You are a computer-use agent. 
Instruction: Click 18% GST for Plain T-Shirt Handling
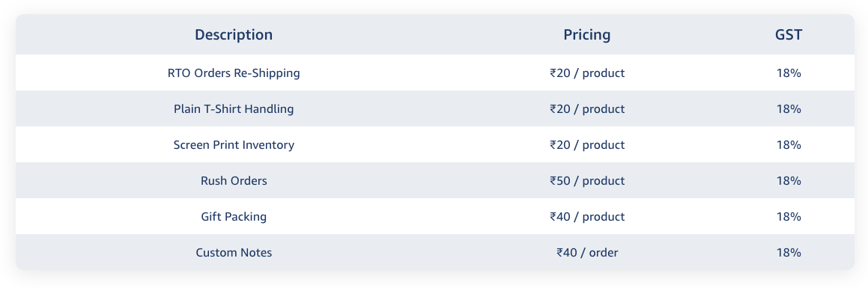click(x=789, y=109)
